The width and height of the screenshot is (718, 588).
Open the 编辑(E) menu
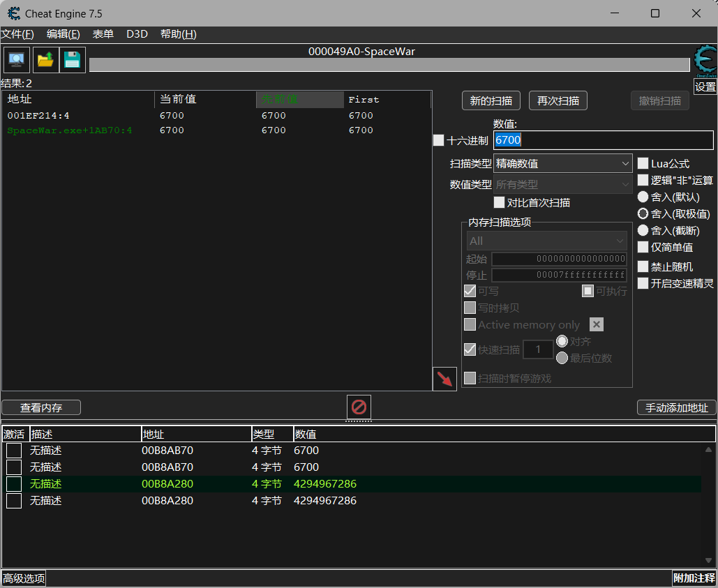[63, 34]
